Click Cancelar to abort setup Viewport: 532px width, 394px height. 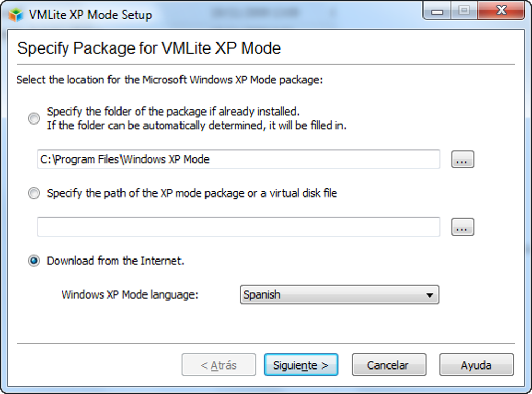tap(388, 365)
